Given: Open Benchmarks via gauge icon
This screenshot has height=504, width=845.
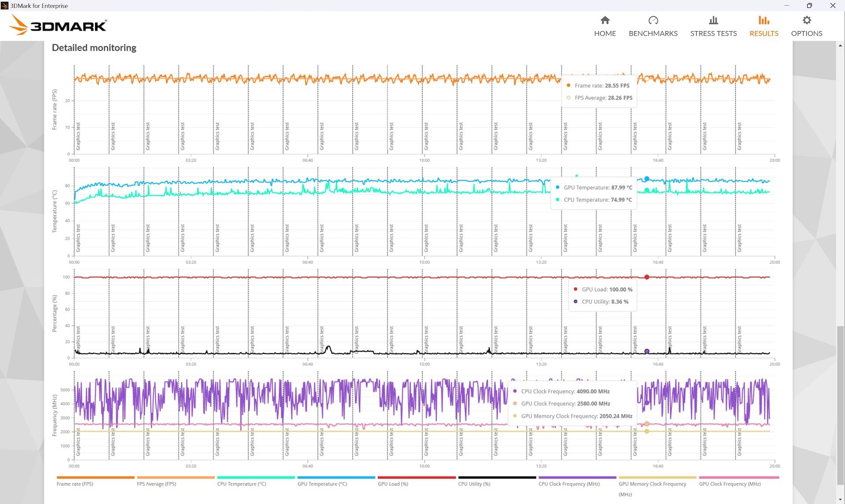Looking at the screenshot, I should (653, 20).
